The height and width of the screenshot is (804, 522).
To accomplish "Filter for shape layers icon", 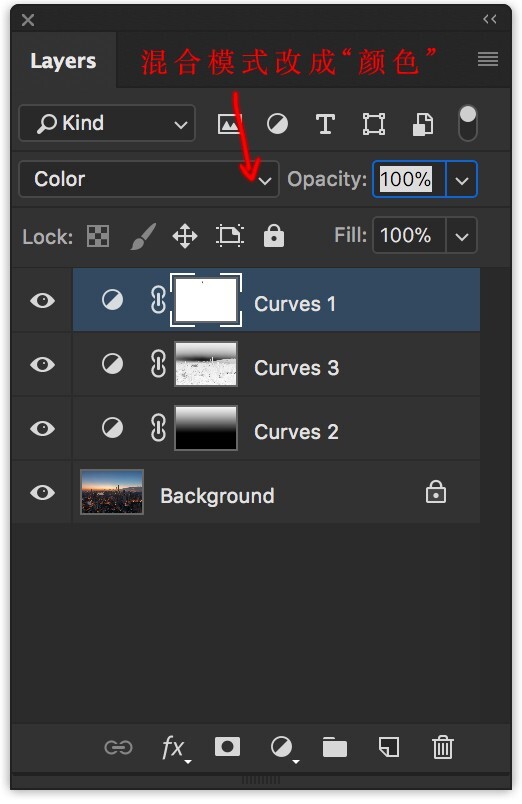I will pos(374,124).
